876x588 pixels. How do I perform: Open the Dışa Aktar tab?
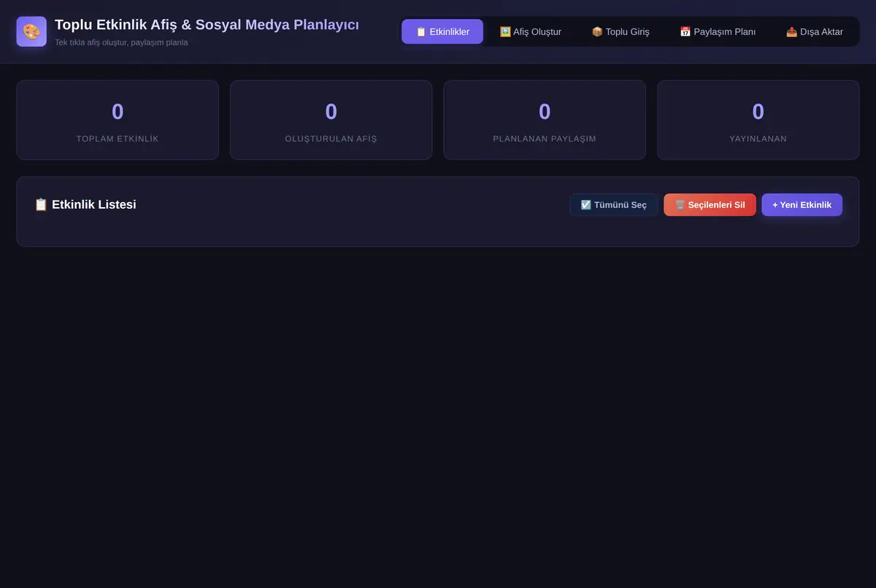click(815, 31)
